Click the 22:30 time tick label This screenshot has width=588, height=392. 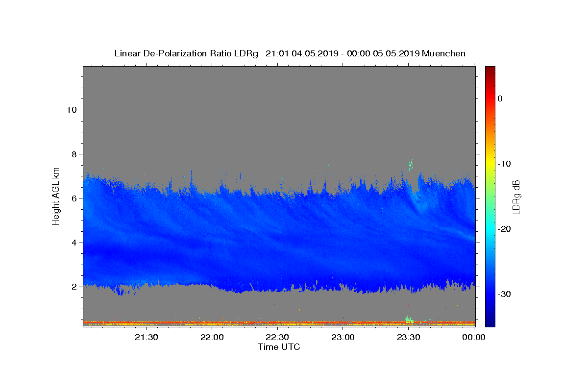(x=277, y=337)
